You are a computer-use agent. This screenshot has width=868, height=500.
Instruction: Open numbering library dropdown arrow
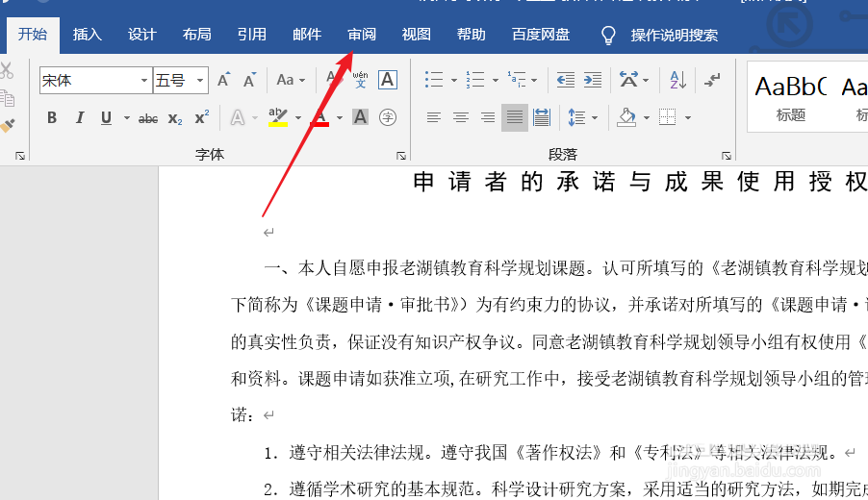[496, 80]
